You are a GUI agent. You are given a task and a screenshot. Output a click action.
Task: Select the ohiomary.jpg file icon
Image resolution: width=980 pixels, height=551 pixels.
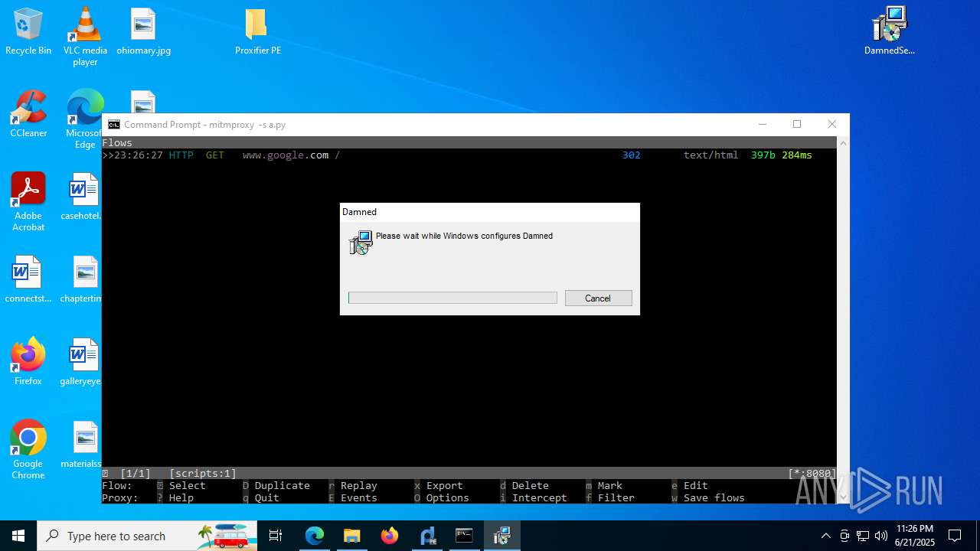coord(143,32)
